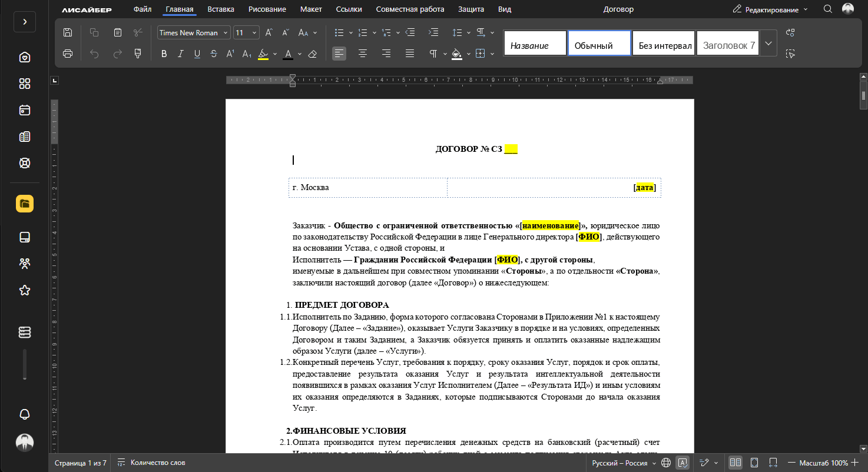The width and height of the screenshot is (868, 472).
Task: Zoom in with the plus button
Action: tap(854, 463)
